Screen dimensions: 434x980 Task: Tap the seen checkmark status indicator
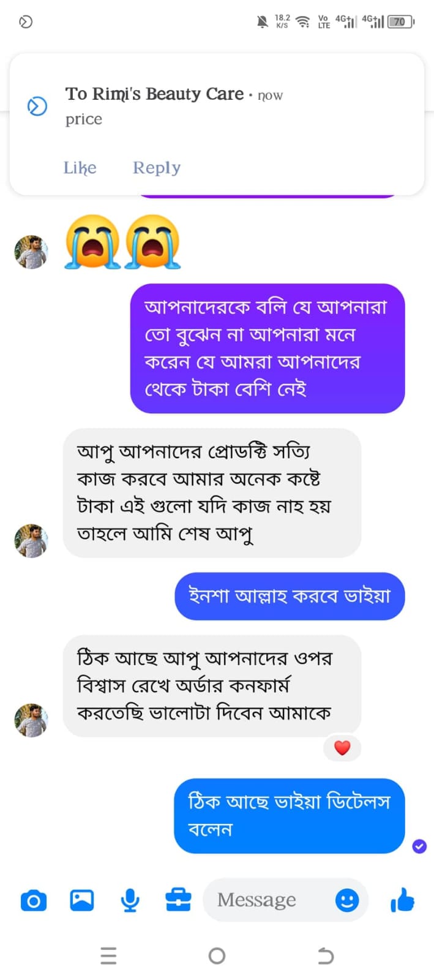pos(419,846)
